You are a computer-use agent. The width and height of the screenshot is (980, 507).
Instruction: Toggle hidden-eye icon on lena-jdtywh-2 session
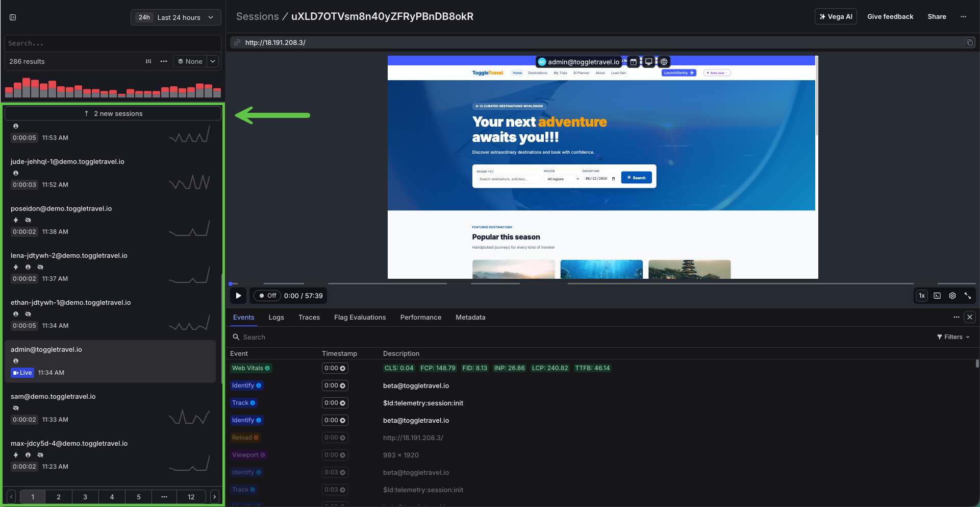pos(40,267)
